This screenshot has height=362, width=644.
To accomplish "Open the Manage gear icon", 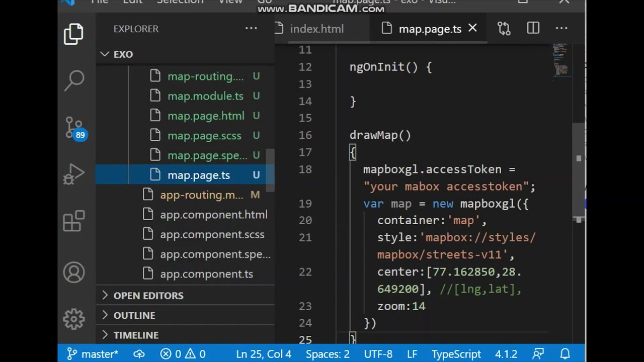I will (74, 319).
